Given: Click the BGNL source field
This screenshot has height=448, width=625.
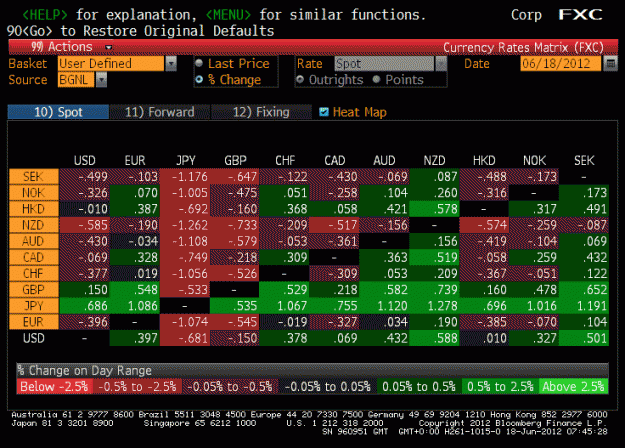Looking at the screenshot, I should coord(76,80).
